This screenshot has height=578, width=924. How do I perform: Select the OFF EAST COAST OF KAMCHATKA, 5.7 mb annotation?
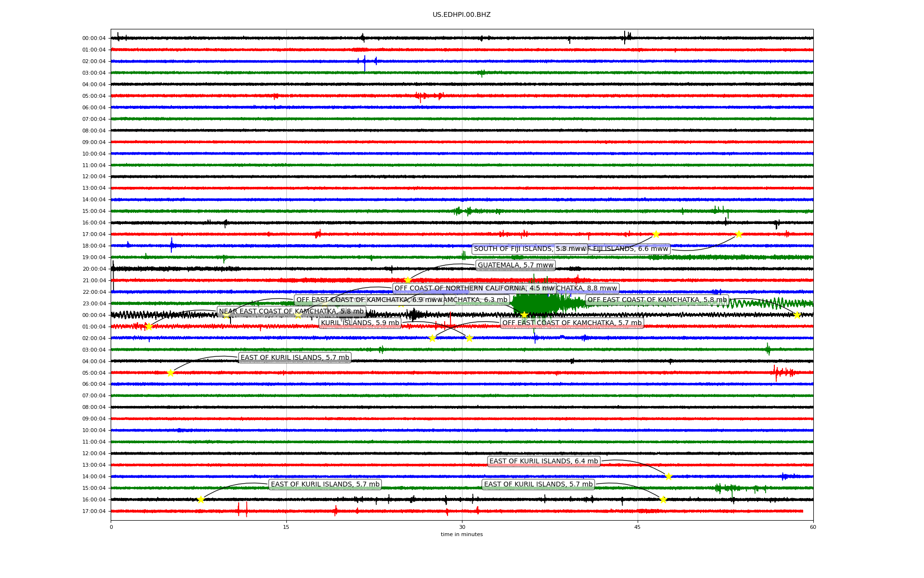572,323
